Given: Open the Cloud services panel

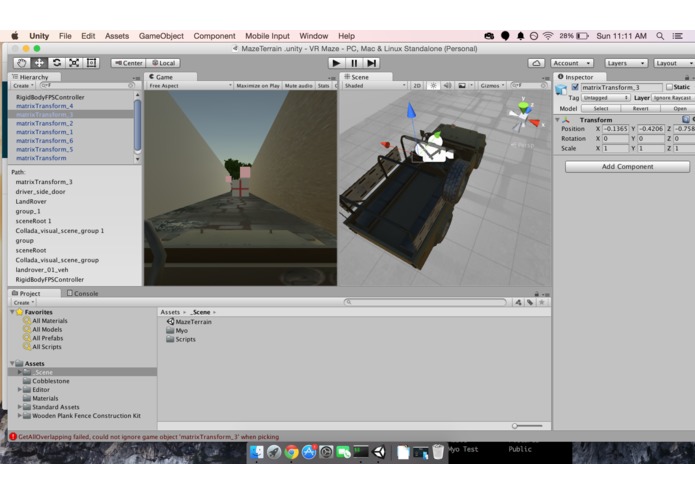Looking at the screenshot, I should coord(536,63).
